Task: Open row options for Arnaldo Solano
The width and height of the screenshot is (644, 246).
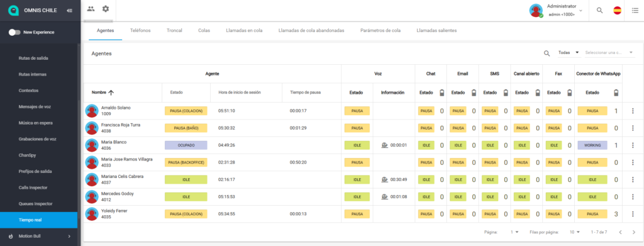Action: click(633, 111)
